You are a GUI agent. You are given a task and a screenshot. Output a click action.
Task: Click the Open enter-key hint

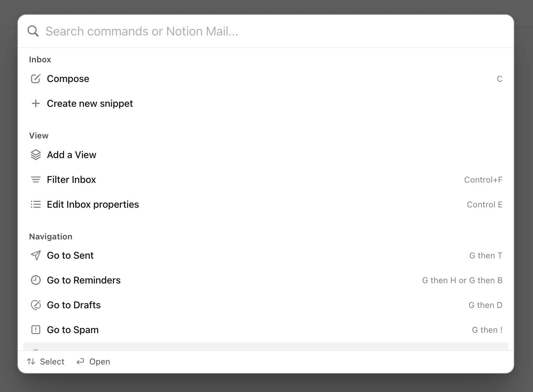[93, 362]
